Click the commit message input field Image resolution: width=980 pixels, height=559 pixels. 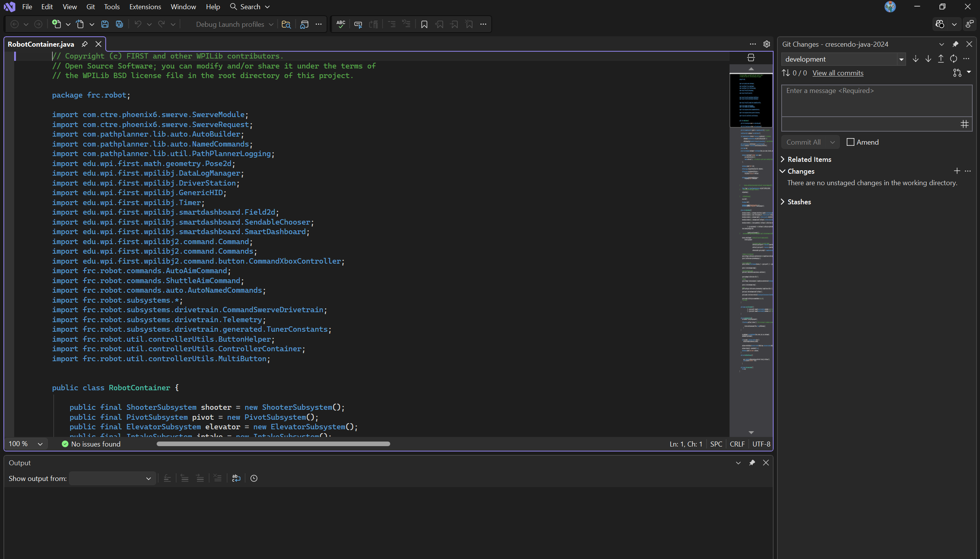(x=877, y=101)
